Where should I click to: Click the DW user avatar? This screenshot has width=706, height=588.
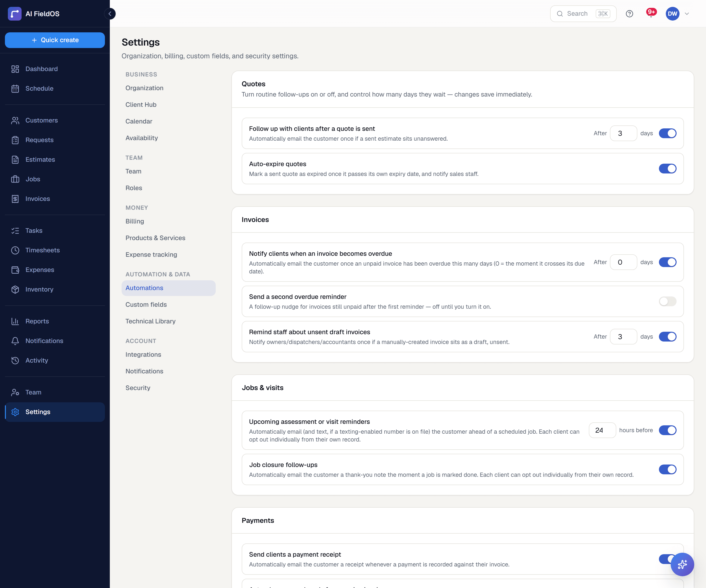(x=672, y=14)
